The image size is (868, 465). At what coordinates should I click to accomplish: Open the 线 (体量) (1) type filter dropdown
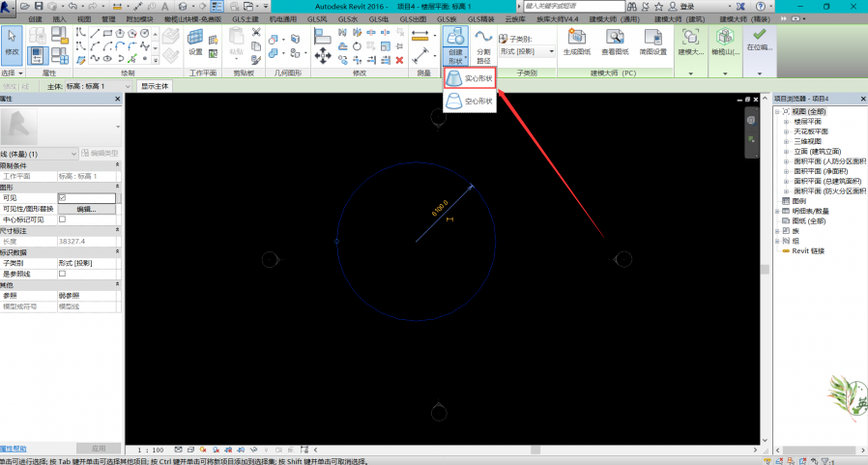39,154
